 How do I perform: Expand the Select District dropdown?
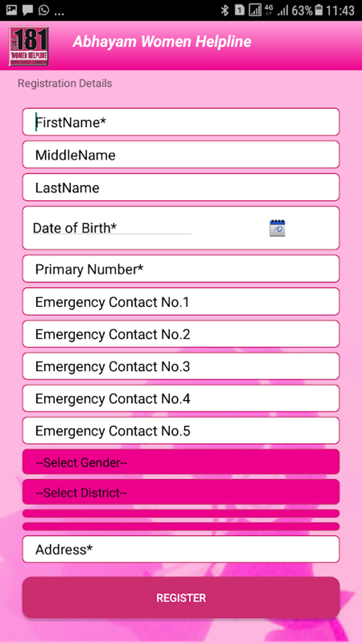181,492
